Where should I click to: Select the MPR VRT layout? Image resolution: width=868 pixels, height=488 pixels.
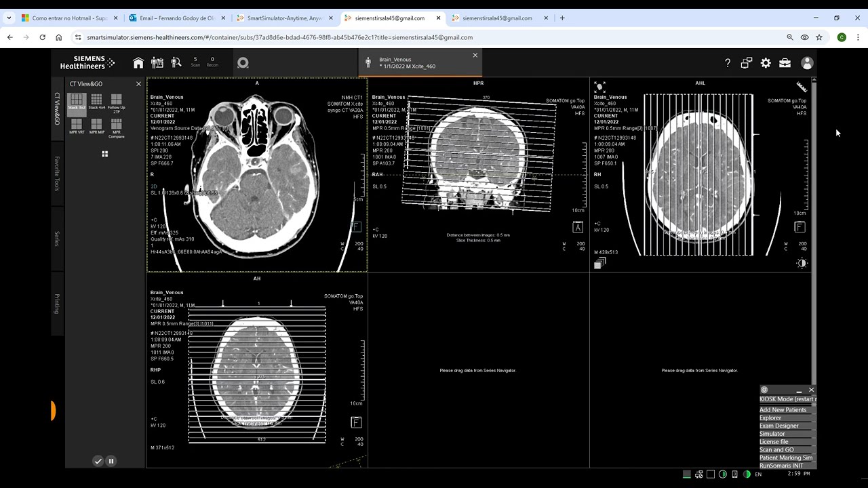pos(77,126)
